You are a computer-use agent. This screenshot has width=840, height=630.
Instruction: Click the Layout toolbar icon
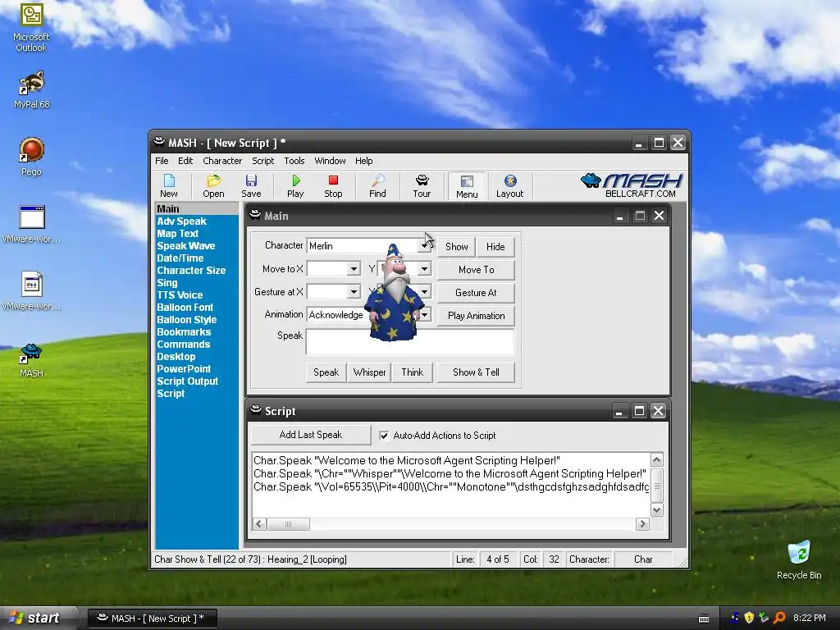(x=509, y=186)
